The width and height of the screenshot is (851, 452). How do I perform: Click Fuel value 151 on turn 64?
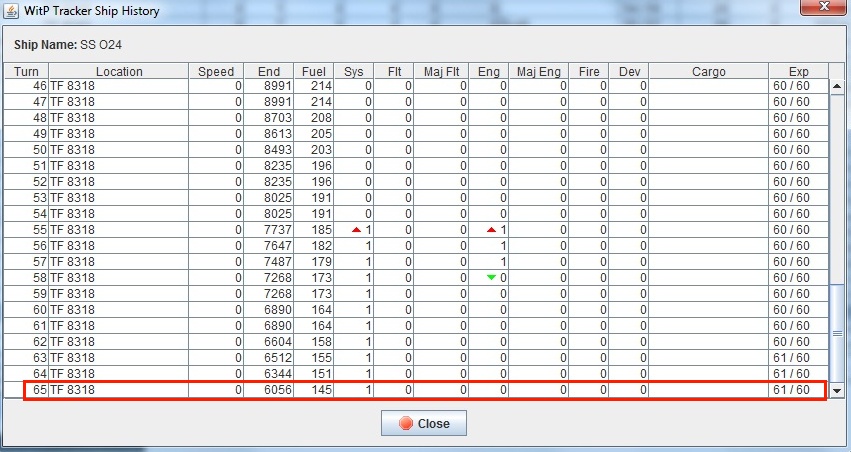[321, 374]
